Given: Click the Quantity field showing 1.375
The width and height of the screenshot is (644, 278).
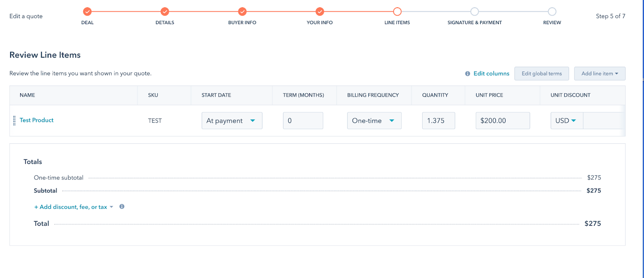Looking at the screenshot, I should (439, 121).
